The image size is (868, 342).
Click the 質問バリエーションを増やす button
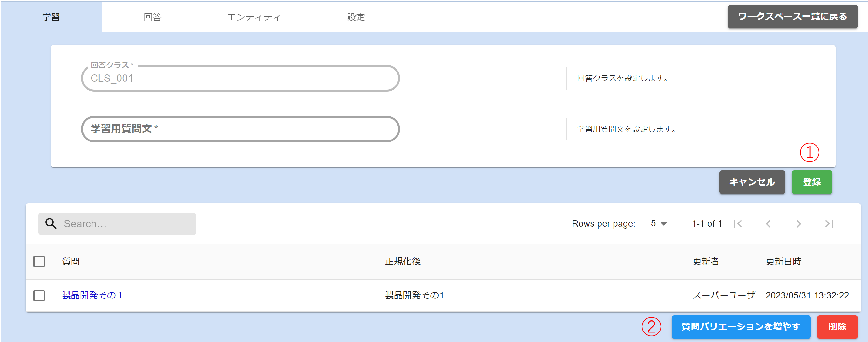(x=741, y=326)
